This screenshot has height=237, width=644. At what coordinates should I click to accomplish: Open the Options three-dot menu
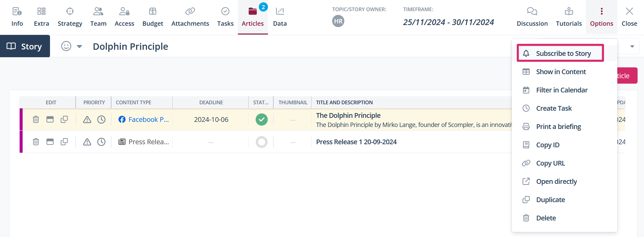tap(601, 17)
